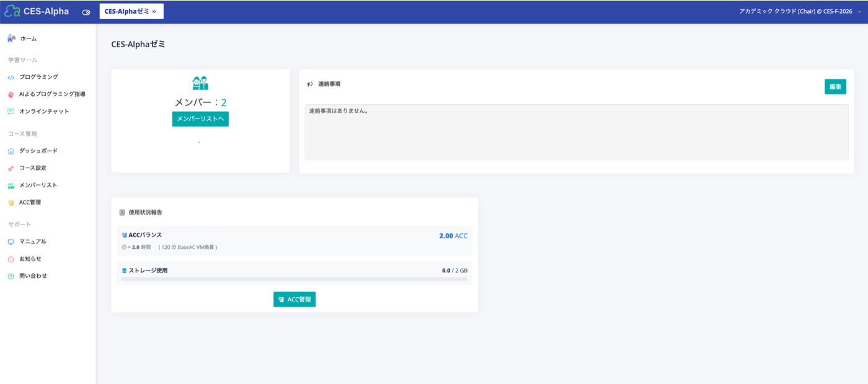The height and width of the screenshot is (384, 868).
Task: Go to ホーム in the sidebar
Action: [x=29, y=38]
